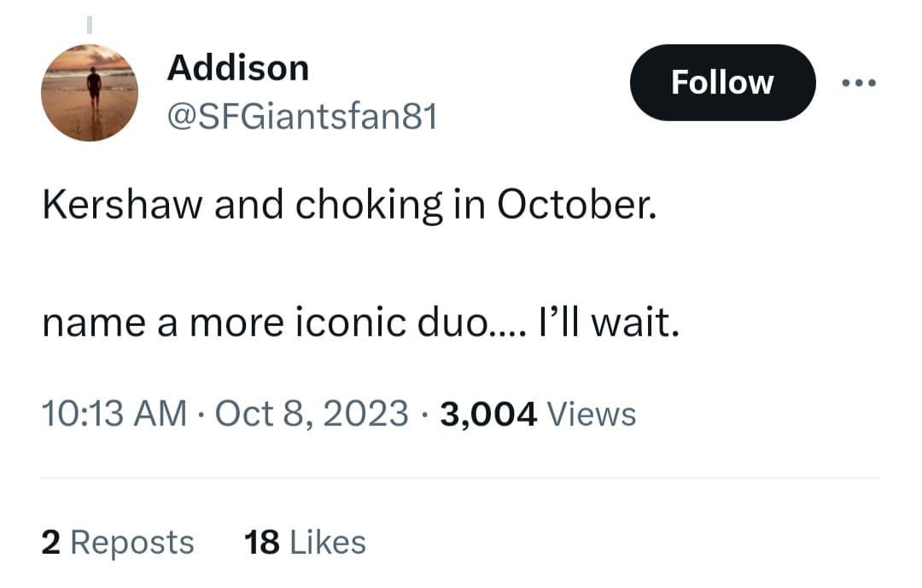This screenshot has height=588, width=922.
Task: Click the 10:13 AM timestamp
Action: [x=114, y=413]
